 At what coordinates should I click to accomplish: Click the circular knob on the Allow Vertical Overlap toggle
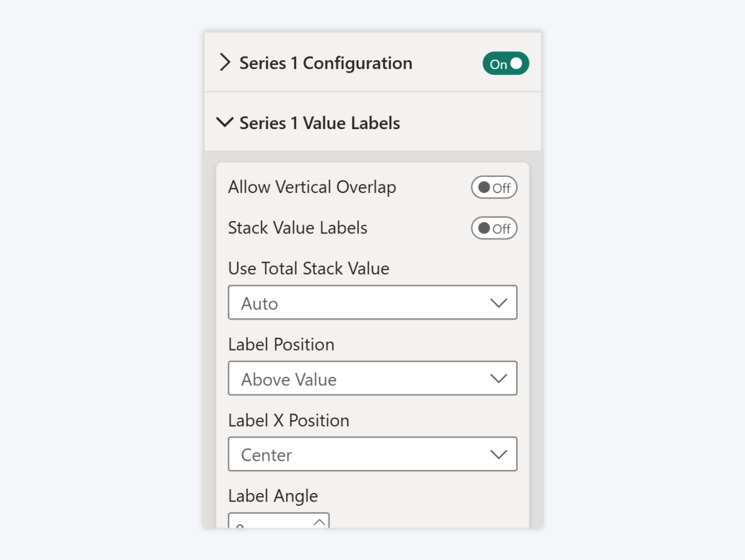pyautogui.click(x=484, y=187)
